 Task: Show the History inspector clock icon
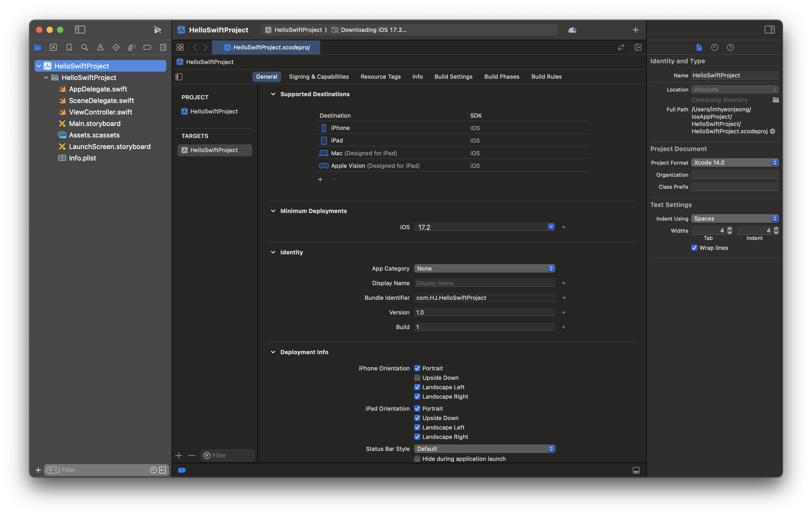click(714, 48)
